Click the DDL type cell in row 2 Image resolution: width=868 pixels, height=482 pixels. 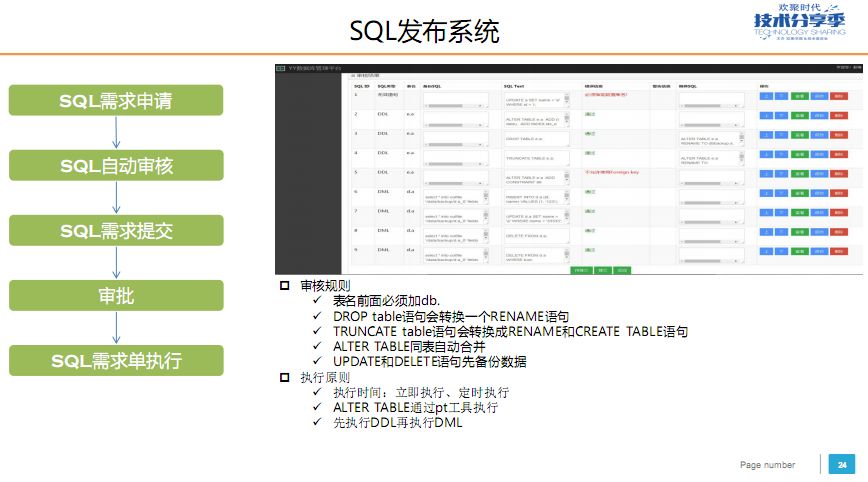(383, 115)
